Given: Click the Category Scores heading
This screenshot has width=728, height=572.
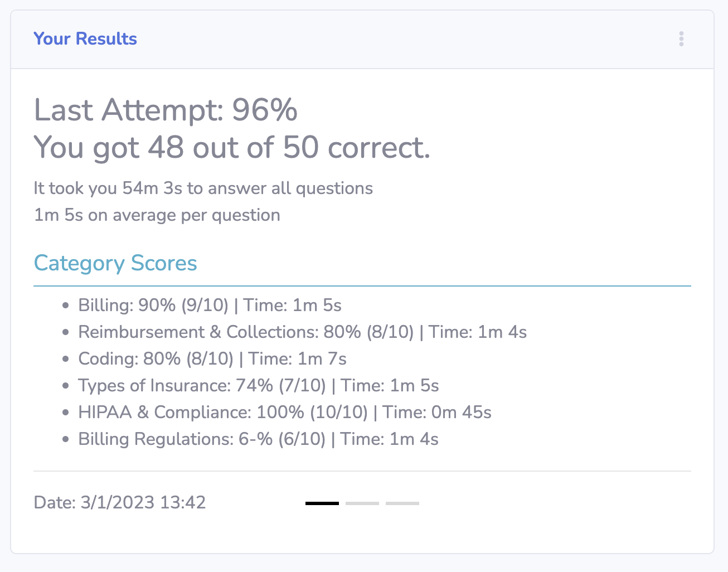Looking at the screenshot, I should [x=115, y=263].
